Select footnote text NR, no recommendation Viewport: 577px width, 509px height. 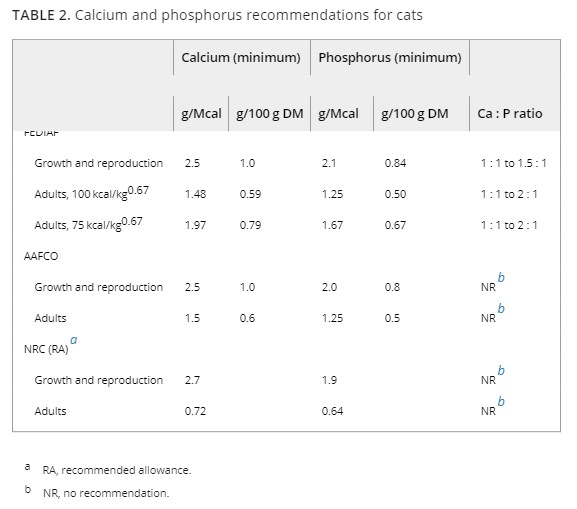(x=106, y=493)
